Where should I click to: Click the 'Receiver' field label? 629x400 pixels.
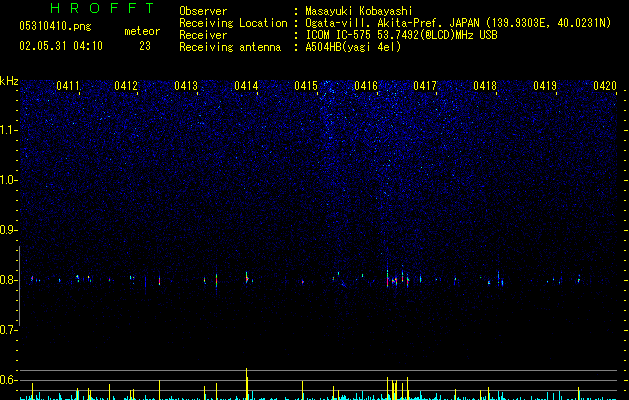click(x=203, y=35)
